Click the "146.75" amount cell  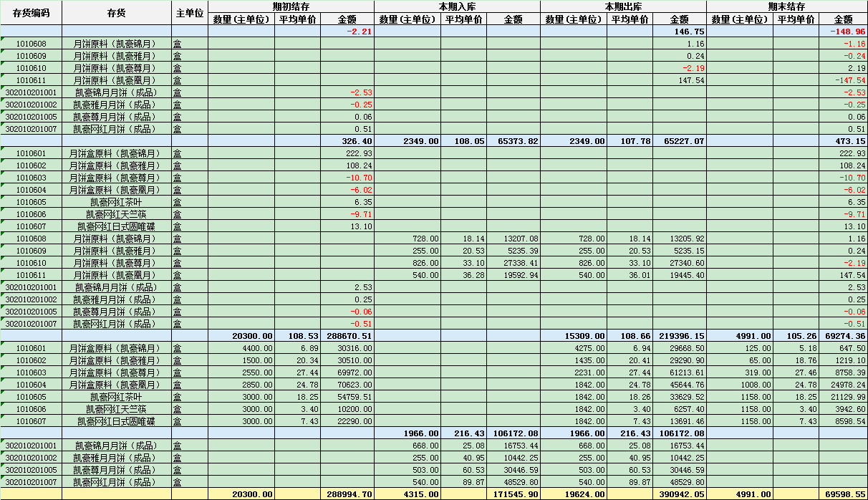coord(680,32)
